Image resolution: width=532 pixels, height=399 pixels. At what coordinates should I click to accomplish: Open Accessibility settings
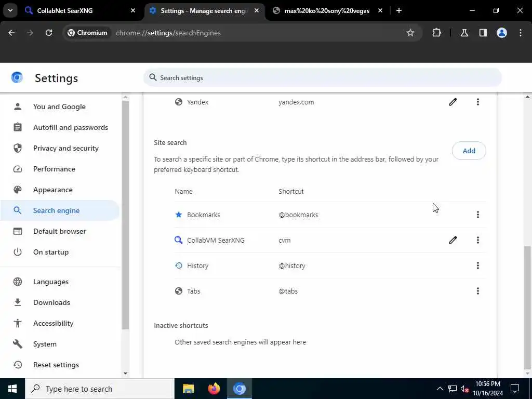coord(60,323)
